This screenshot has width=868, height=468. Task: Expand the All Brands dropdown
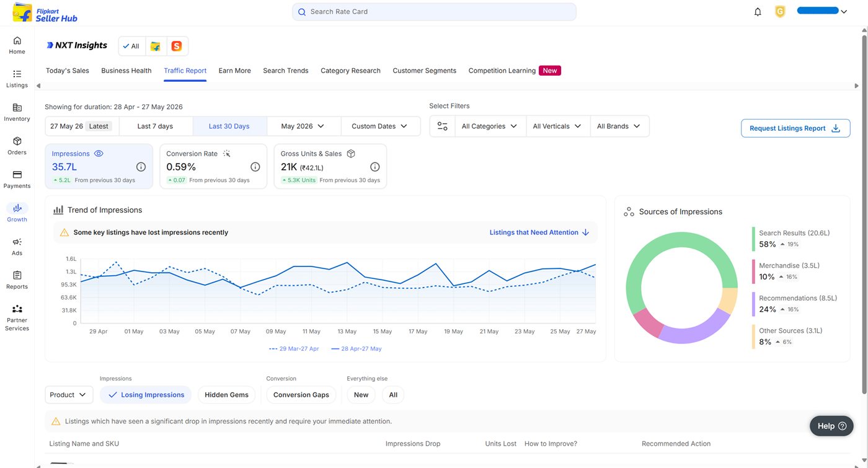click(619, 126)
